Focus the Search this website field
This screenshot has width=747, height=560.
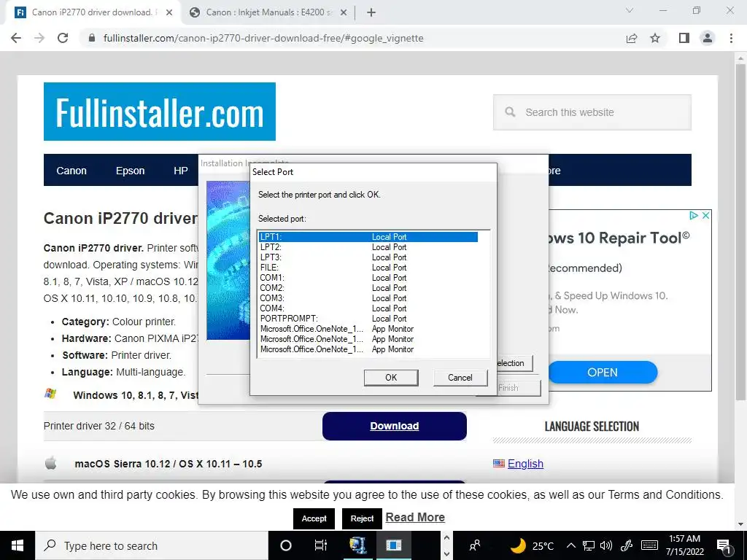click(592, 112)
